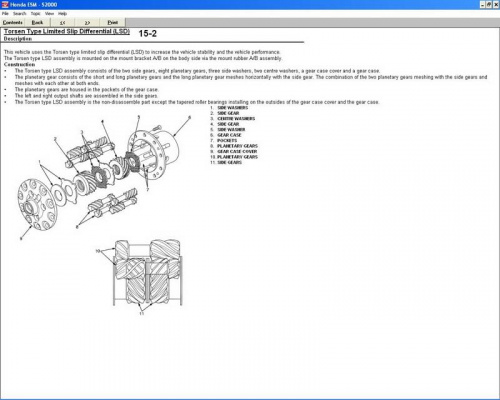500x400 pixels.
Task: Open the Search menu
Action: point(19,14)
